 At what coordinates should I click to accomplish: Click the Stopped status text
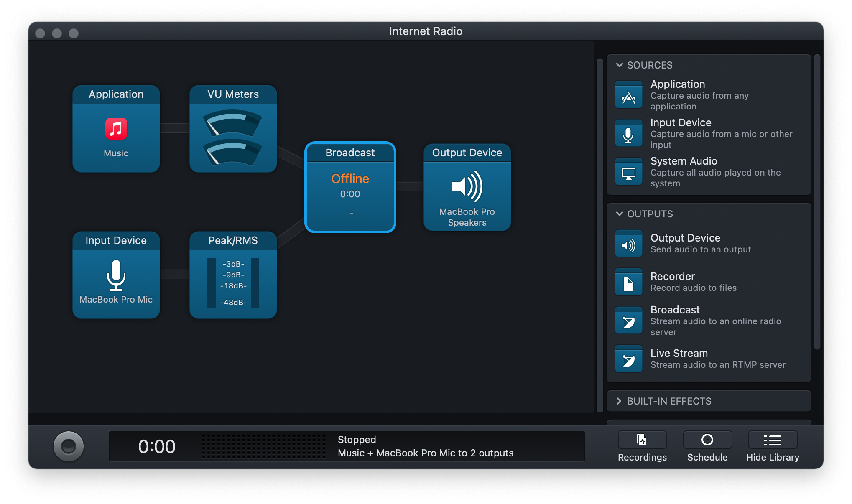pyautogui.click(x=357, y=440)
